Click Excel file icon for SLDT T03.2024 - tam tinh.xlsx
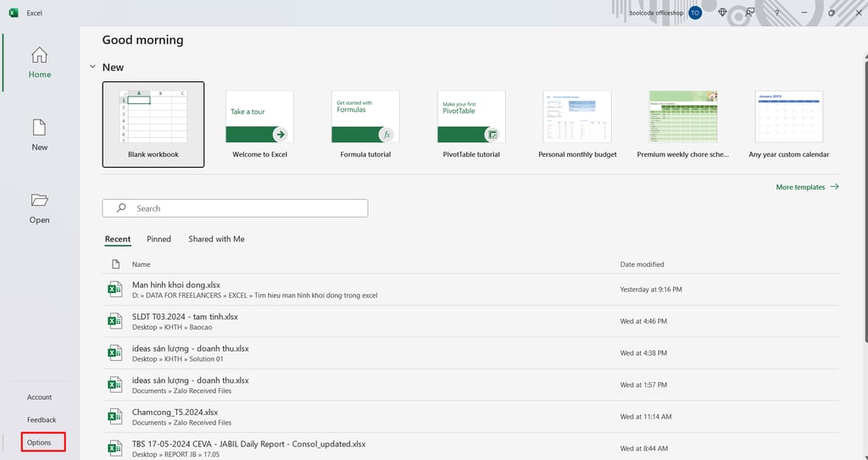 pos(115,321)
